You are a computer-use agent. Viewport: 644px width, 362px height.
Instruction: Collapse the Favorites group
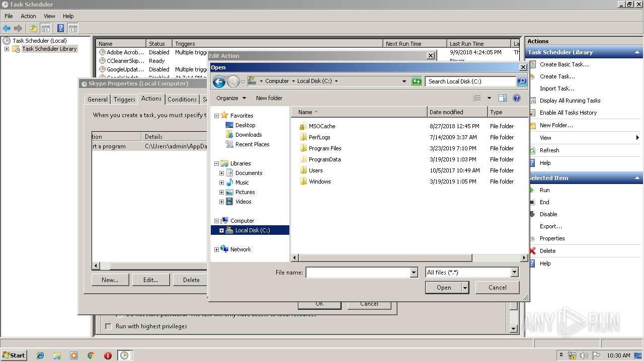pyautogui.click(x=217, y=116)
